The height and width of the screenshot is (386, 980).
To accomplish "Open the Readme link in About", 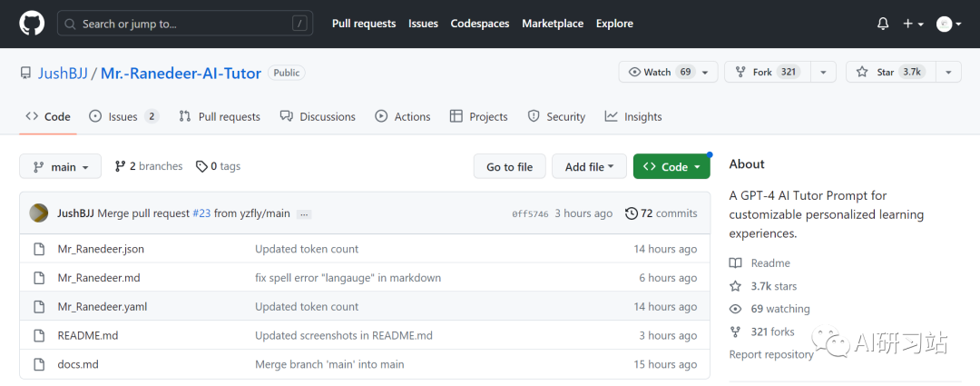I will [770, 263].
